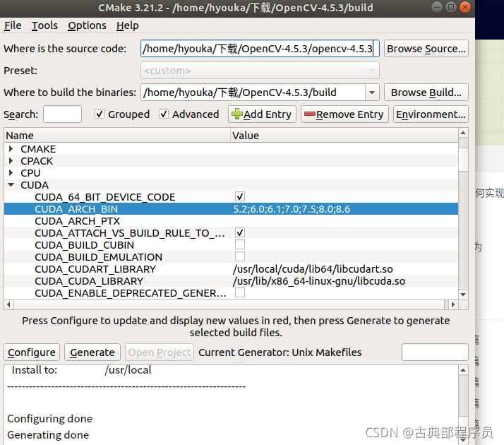Click the Search input field
This screenshot has width=504, height=445.
[62, 114]
